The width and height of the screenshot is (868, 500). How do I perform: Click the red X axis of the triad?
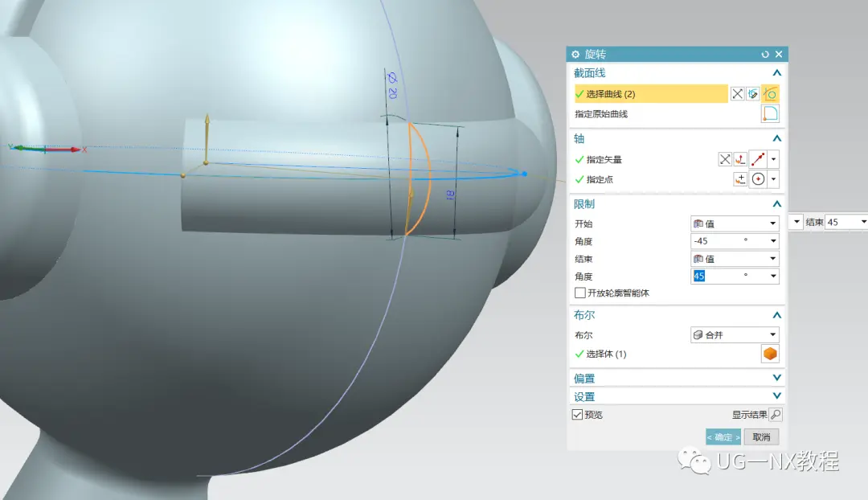point(65,150)
